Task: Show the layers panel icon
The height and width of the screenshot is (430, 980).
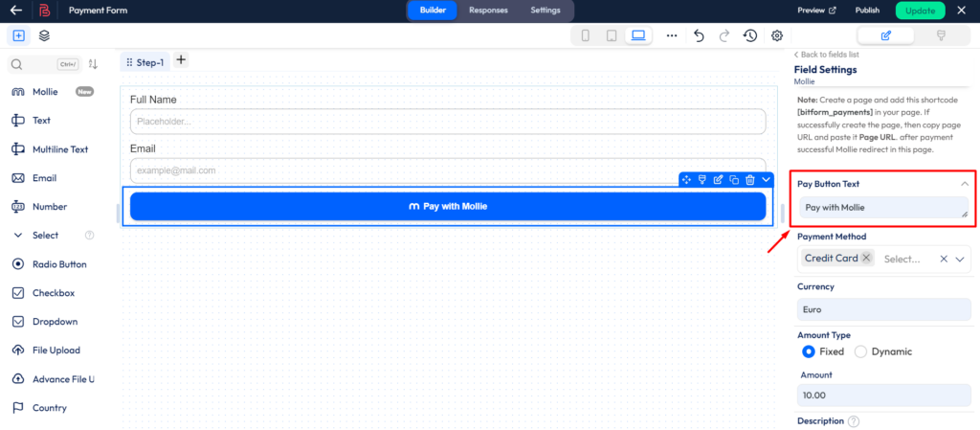Action: pos(44,35)
